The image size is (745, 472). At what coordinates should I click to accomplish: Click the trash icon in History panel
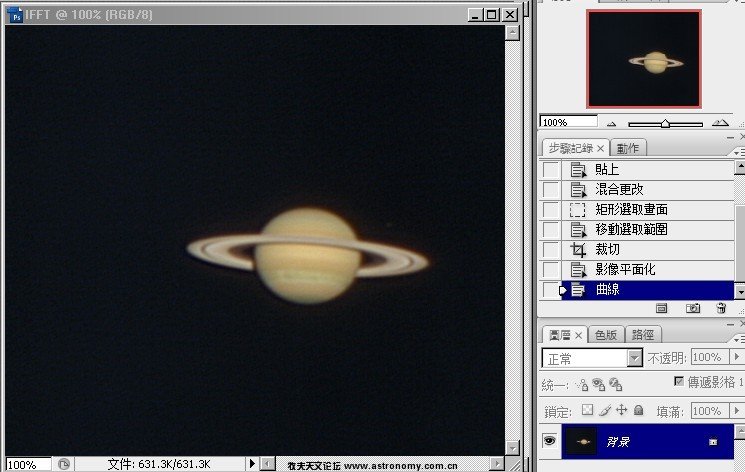point(720,309)
